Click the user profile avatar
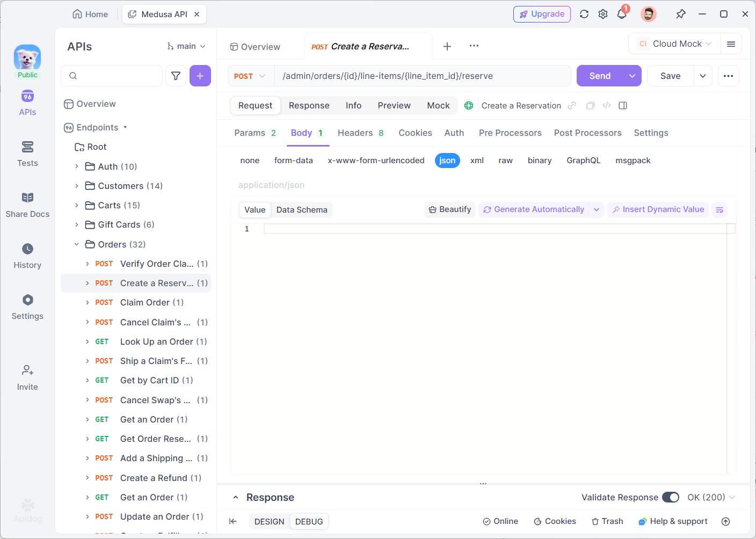 pos(649,14)
